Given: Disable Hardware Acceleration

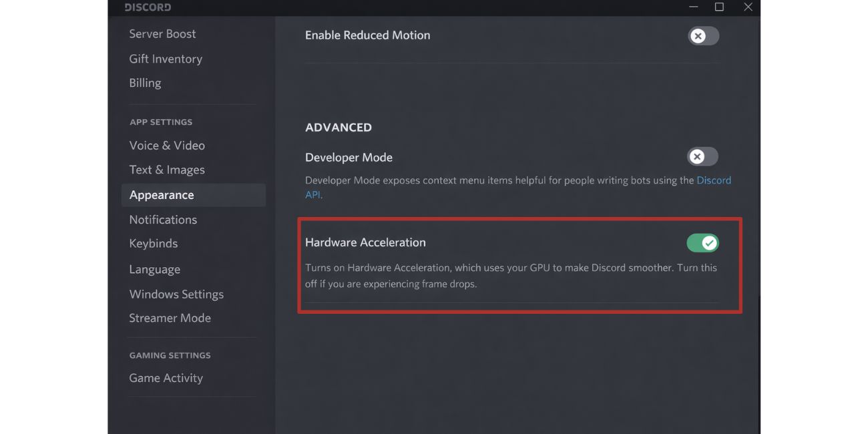Looking at the screenshot, I should [x=702, y=242].
